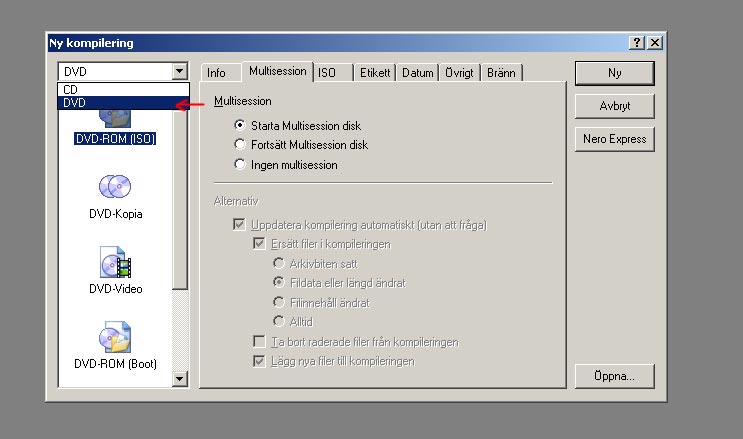Screen dimensions: 743x439
Task: Select DVD-ROM (ISO) compilation type
Action: (x=115, y=139)
